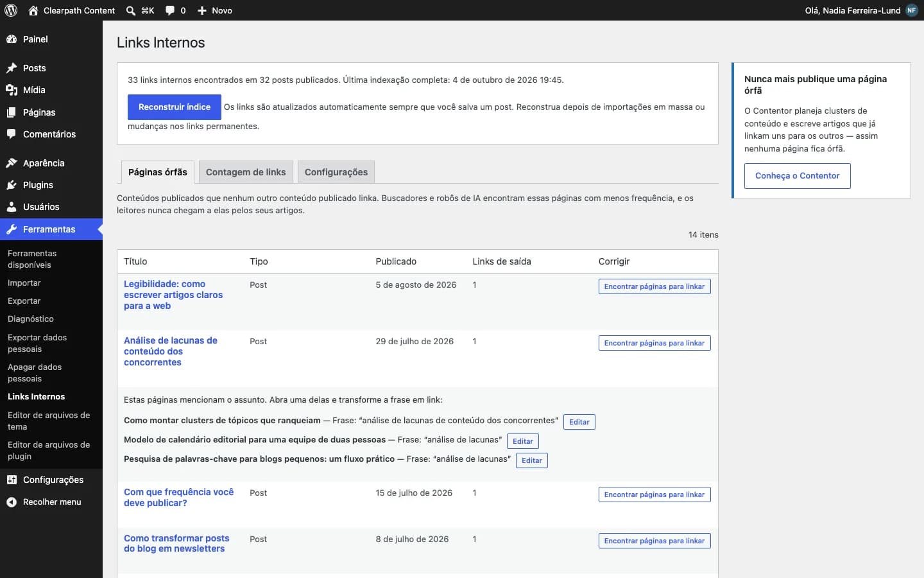Edit the Pesquisa de palavras-chave post

coord(532,460)
